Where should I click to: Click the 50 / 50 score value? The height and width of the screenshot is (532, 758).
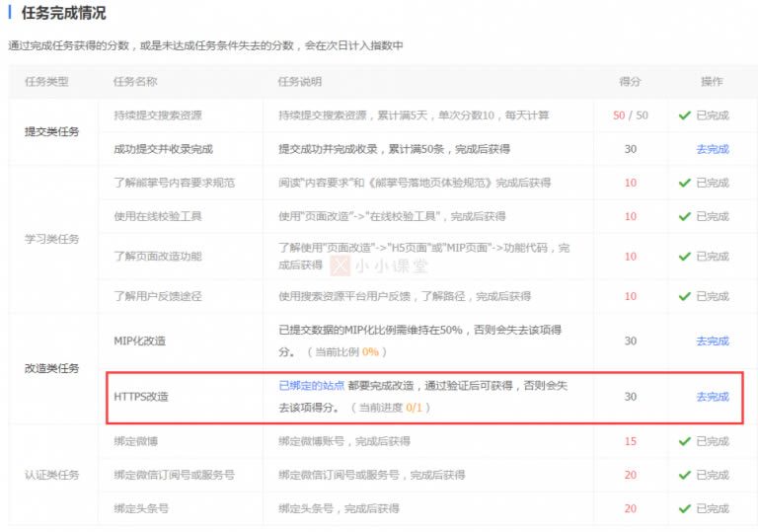coord(630,115)
